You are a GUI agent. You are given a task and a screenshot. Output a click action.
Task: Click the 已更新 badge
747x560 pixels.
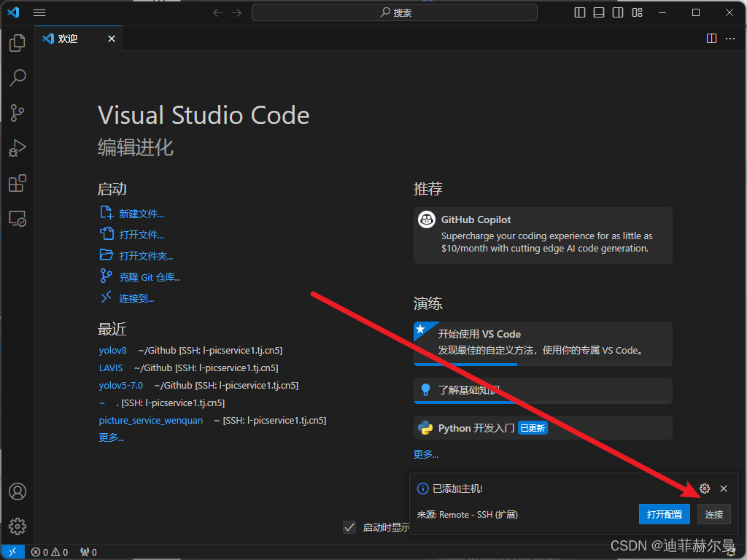tap(533, 428)
